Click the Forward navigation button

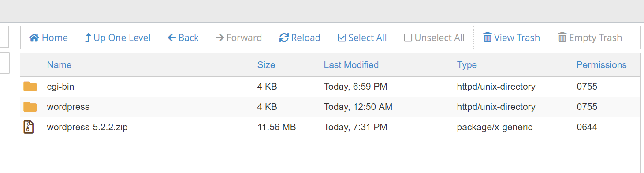click(x=238, y=38)
